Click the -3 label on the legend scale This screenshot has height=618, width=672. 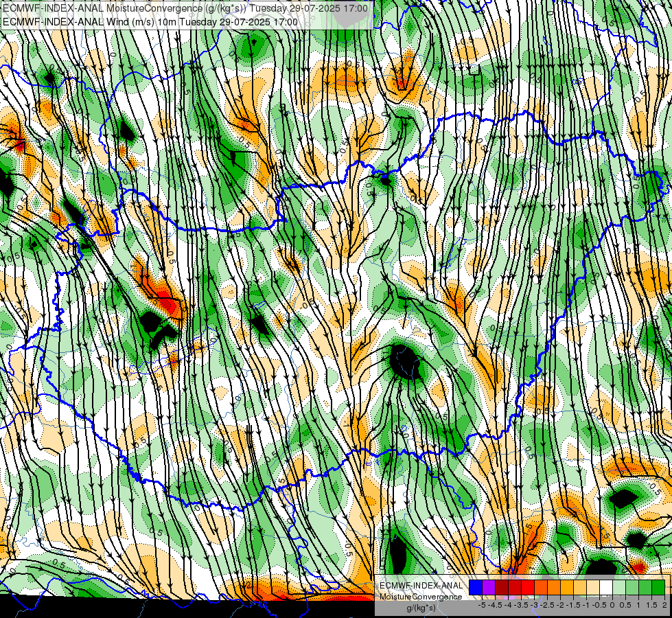tap(534, 605)
